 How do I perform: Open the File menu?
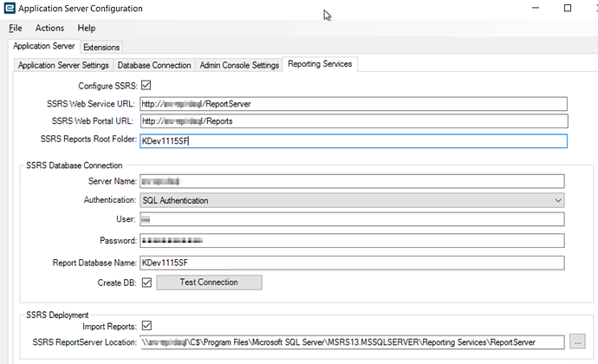[16, 29]
